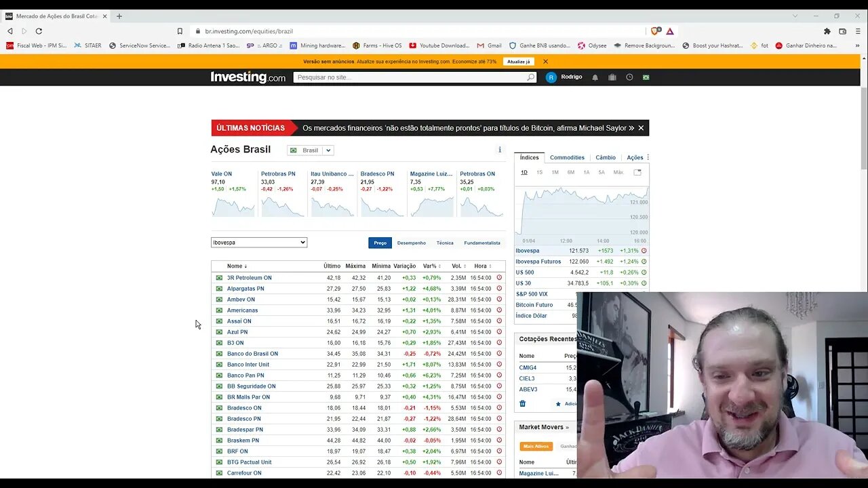Open the clock alerts icon in header

coord(629,77)
